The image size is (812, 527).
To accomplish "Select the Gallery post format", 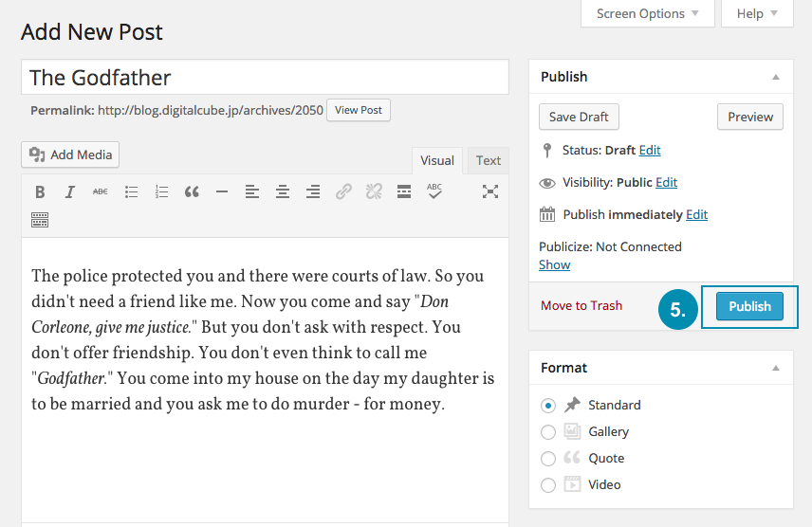I will (548, 431).
